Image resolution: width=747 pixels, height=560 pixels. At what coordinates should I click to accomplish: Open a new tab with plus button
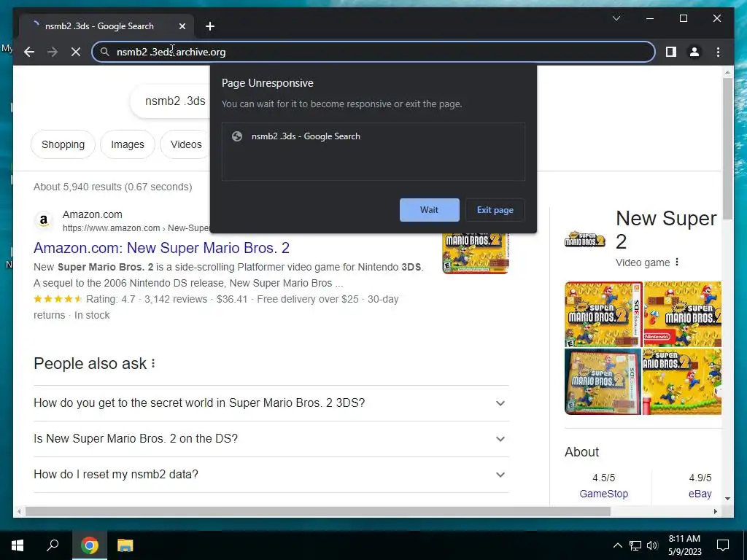pos(210,26)
